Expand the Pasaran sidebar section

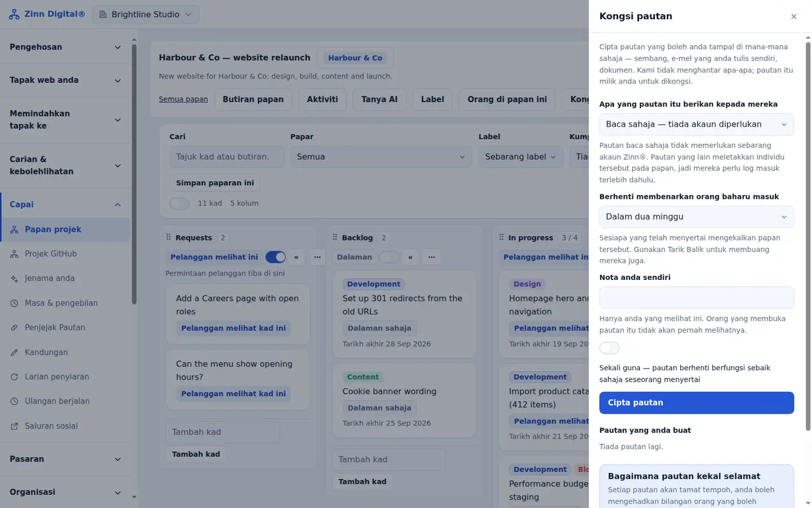[65, 459]
